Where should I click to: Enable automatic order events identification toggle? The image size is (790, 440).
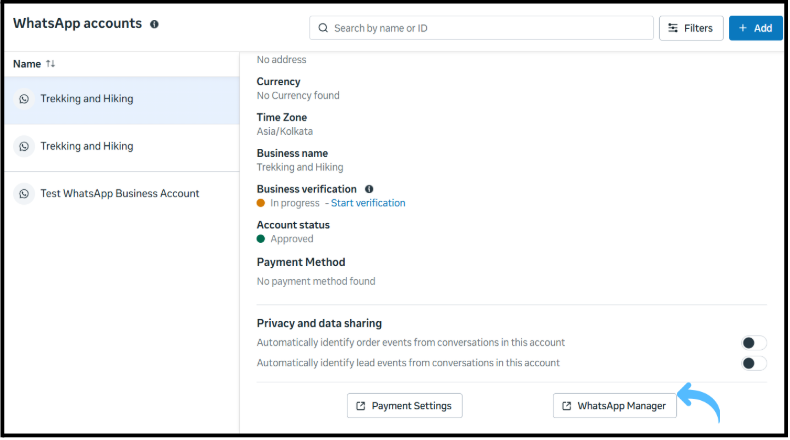[754, 343]
